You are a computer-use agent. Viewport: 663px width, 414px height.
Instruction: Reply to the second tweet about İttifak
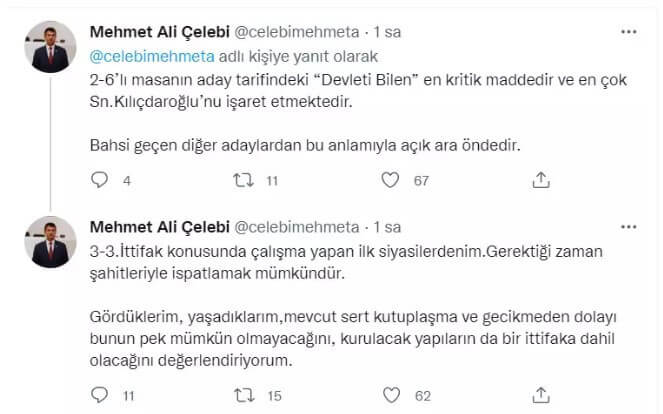tap(99, 395)
